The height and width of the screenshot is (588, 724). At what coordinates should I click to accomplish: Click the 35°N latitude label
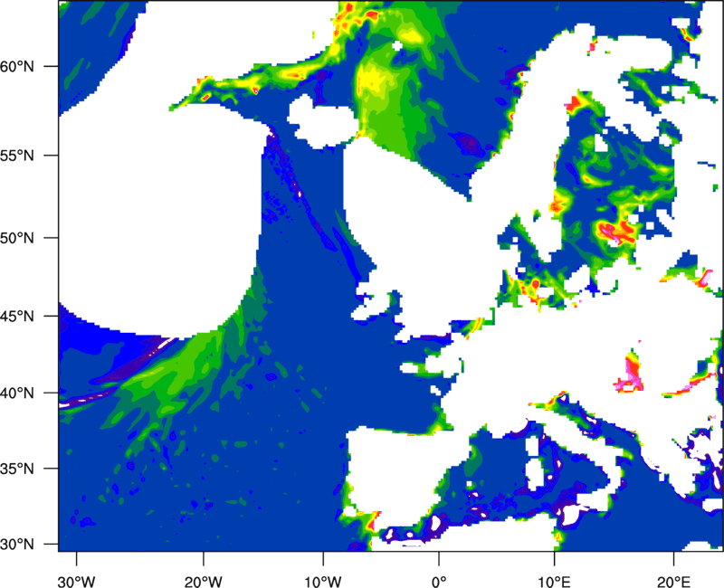click(x=17, y=469)
